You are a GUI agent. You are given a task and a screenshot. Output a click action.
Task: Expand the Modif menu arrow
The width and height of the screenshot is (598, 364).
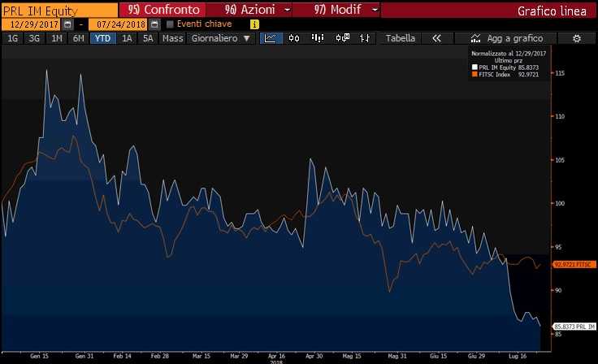pos(375,10)
